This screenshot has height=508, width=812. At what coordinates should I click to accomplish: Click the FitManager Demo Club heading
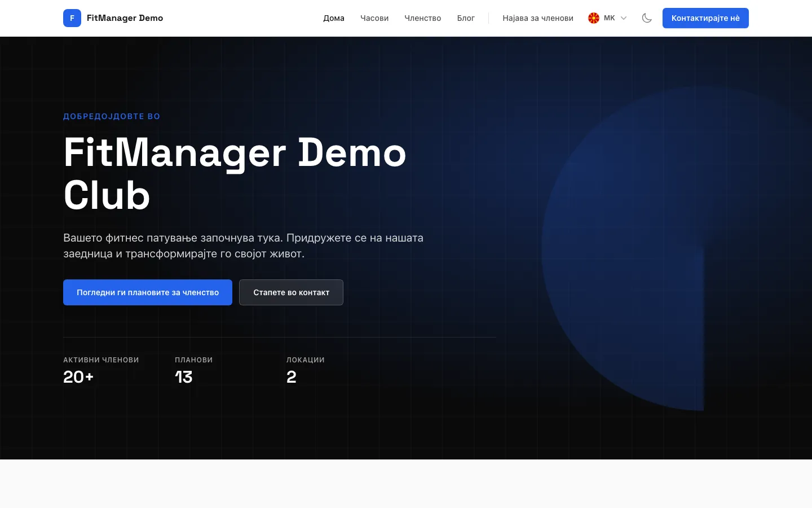click(235, 174)
